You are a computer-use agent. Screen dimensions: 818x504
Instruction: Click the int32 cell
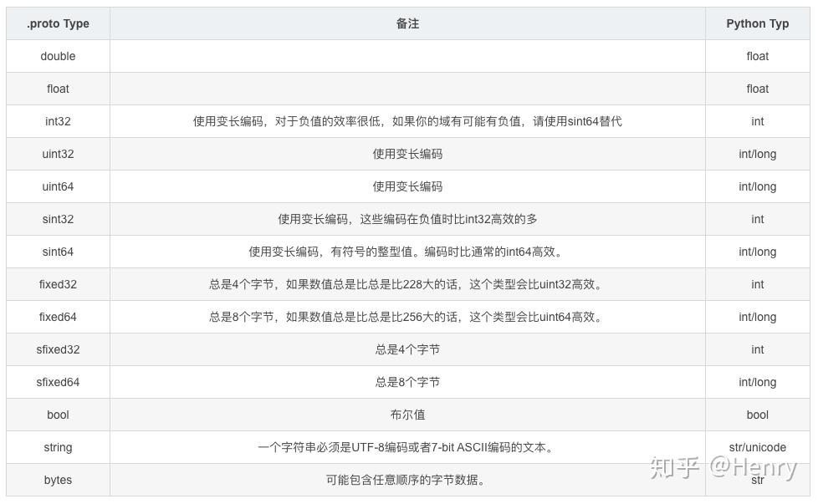57,121
